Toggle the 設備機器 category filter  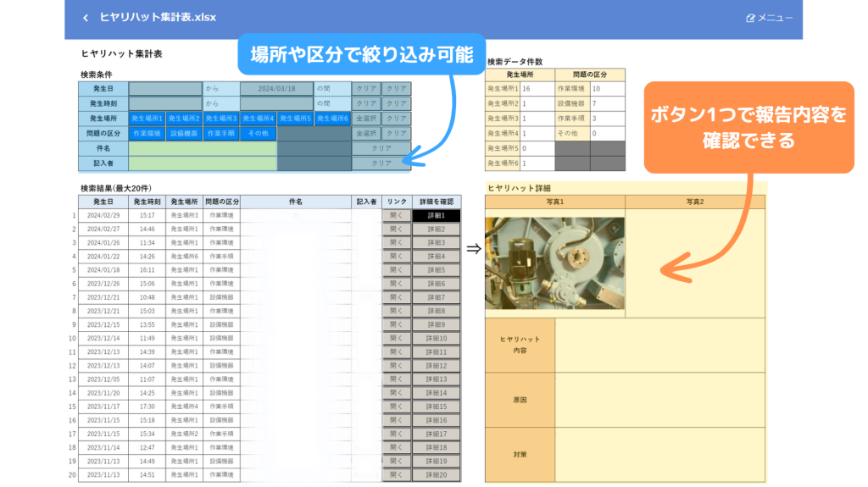tap(185, 133)
